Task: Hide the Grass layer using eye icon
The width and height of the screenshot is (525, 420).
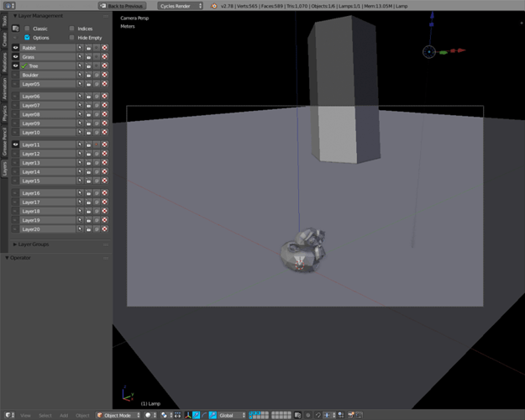Action: (x=16, y=57)
